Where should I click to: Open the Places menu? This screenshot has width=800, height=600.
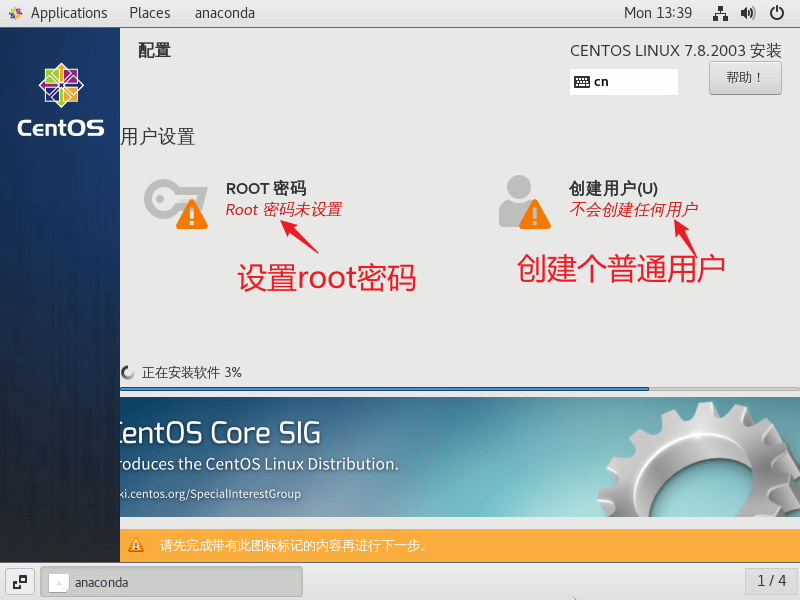(x=149, y=13)
